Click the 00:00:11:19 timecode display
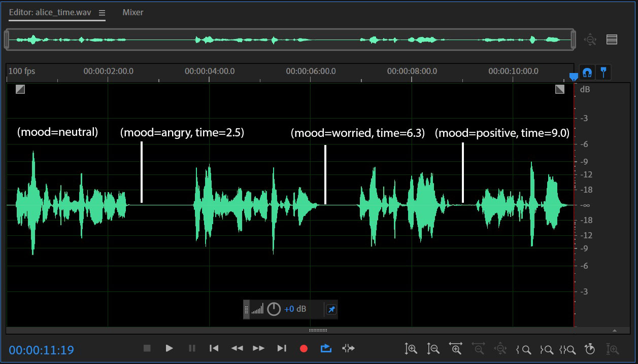The image size is (638, 364). pyautogui.click(x=41, y=350)
